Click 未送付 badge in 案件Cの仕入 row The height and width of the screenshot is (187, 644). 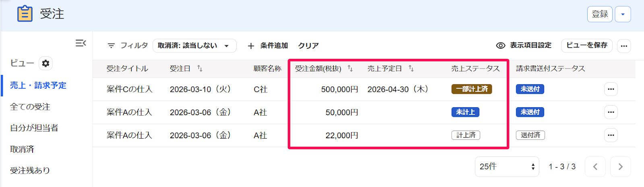coord(530,89)
